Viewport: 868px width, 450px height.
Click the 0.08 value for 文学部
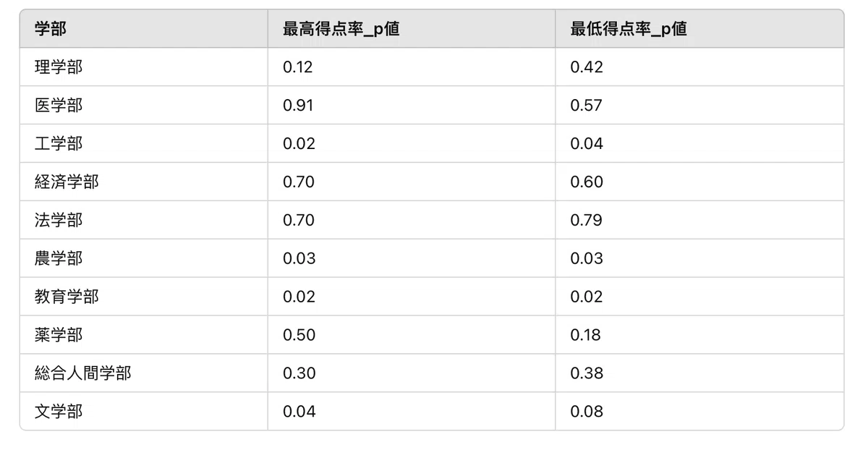587,412
